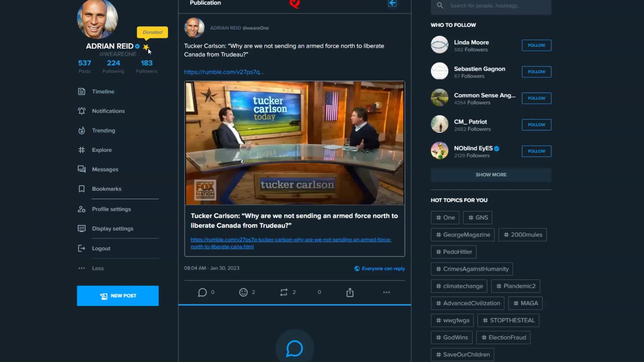Click Linda Moore's avatar
Image resolution: width=644 pixels, height=362 pixels.
tap(439, 45)
